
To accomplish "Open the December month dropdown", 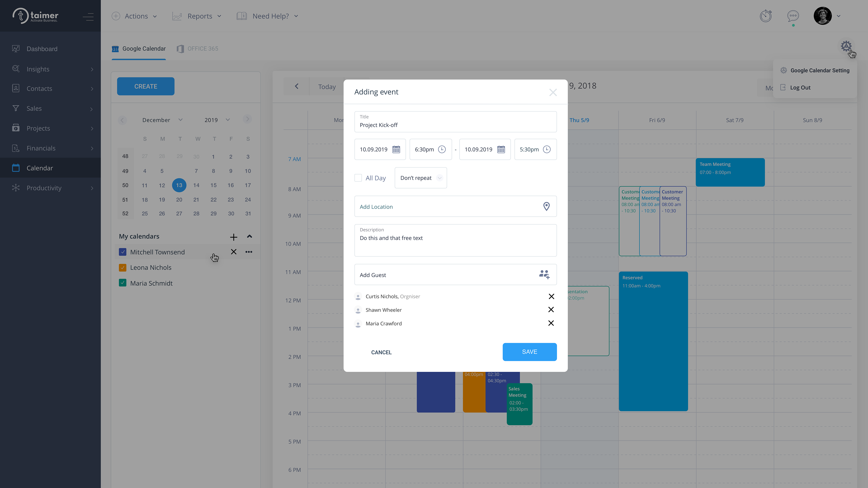I will coord(163,120).
